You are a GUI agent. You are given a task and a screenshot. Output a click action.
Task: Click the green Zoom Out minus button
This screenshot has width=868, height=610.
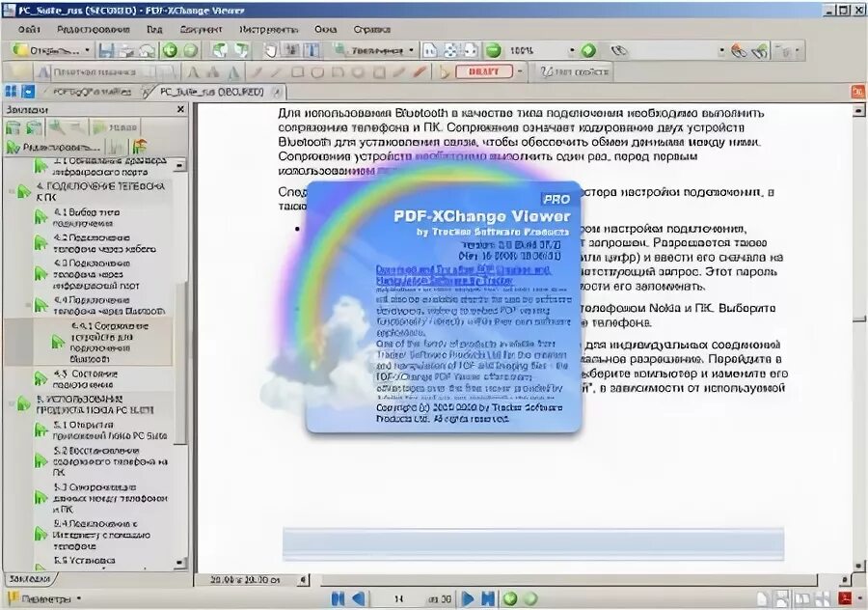pyautogui.click(x=493, y=51)
